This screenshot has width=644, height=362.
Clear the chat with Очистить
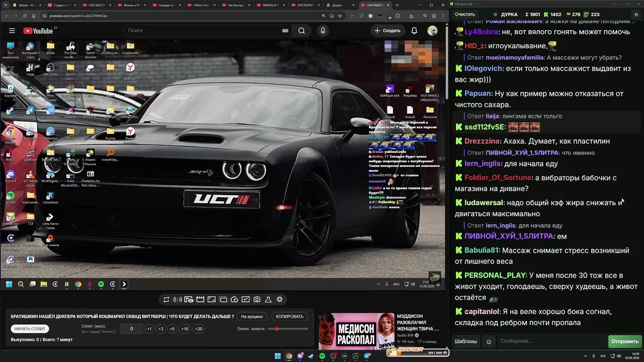(465, 15)
